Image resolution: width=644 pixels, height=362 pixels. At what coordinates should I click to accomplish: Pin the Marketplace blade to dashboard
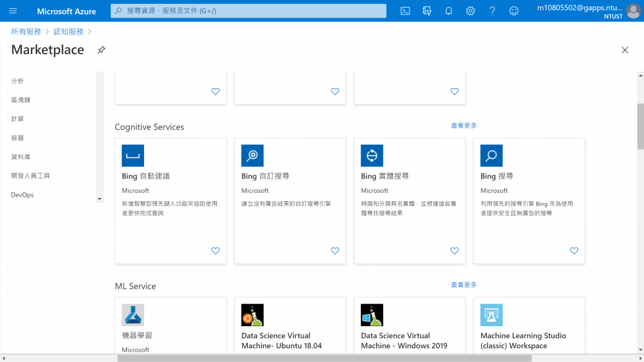click(x=101, y=50)
